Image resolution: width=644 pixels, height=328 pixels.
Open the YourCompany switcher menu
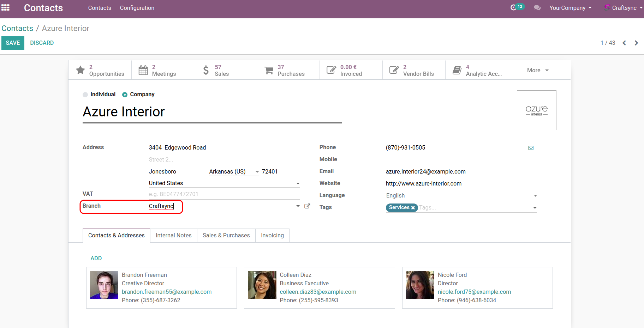[570, 8]
